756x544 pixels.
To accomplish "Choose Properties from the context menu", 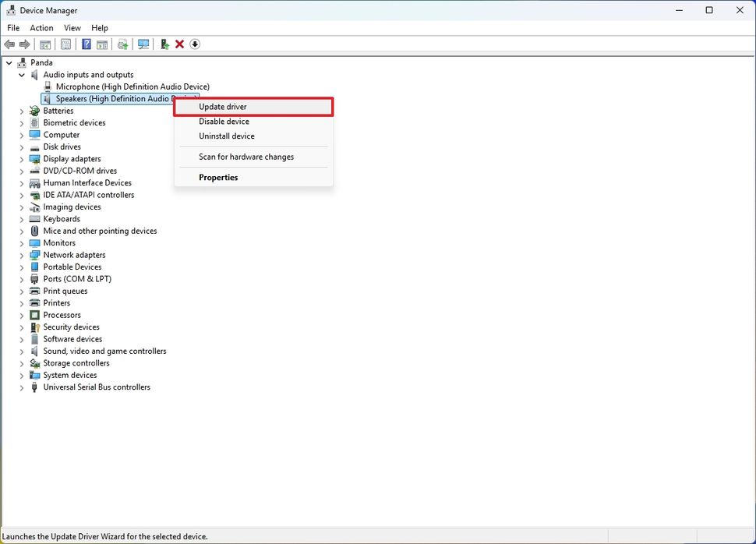I will tap(218, 177).
